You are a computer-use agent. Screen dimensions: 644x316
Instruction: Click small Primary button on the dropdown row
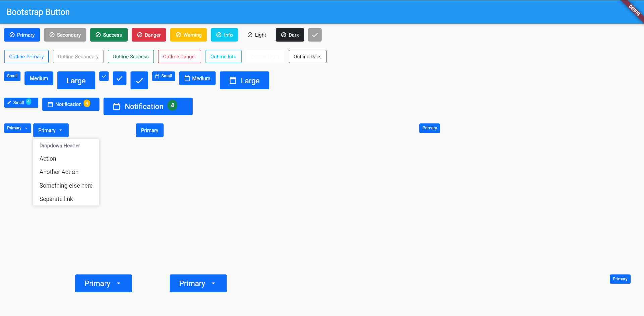pyautogui.click(x=430, y=128)
